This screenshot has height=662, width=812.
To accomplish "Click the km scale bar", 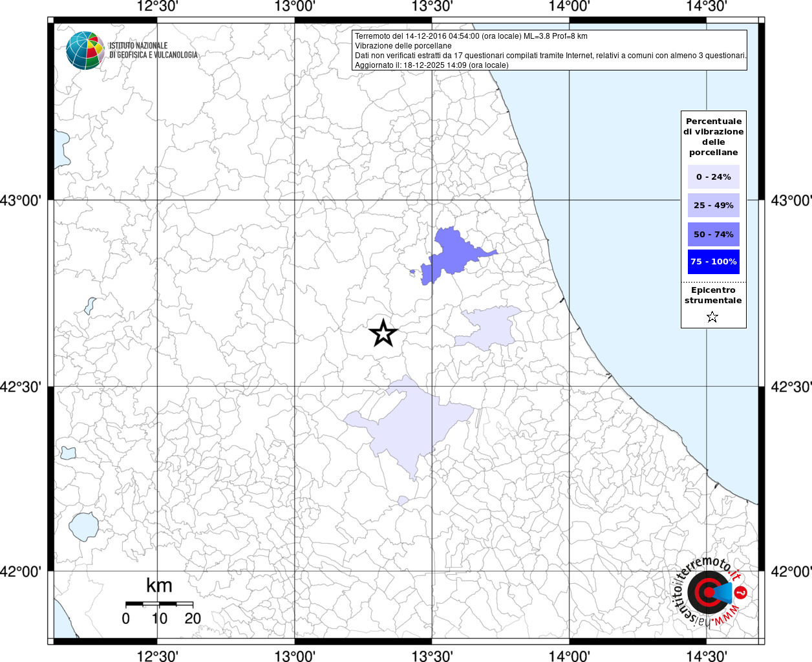I will (159, 604).
